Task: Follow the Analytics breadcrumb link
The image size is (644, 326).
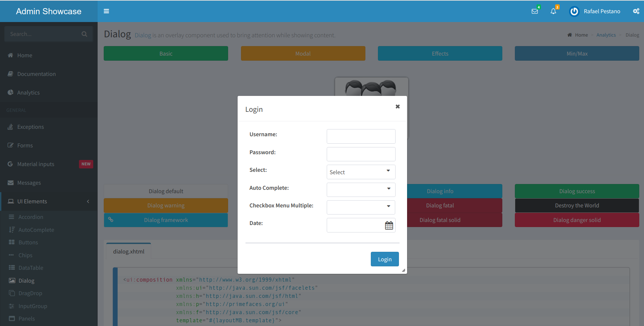Action: [606, 35]
